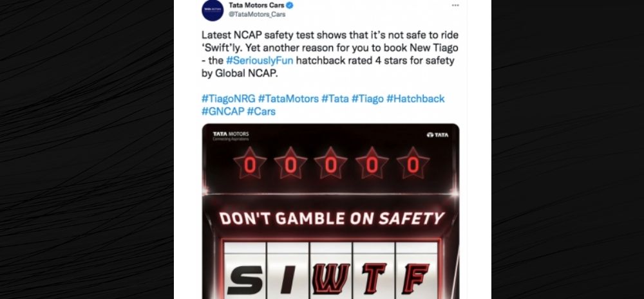Click the red F slot reel
This screenshot has width=644, height=299.
coord(415,276)
